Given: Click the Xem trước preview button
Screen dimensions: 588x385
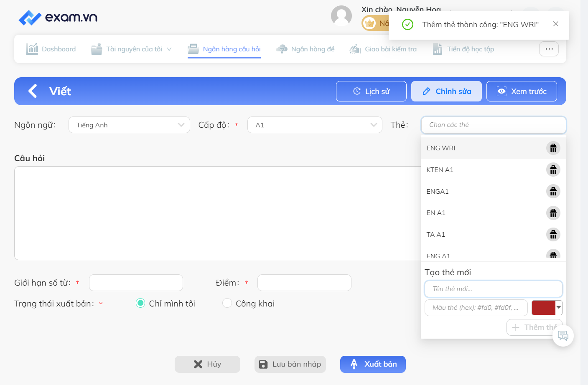Looking at the screenshot, I should pyautogui.click(x=522, y=91).
